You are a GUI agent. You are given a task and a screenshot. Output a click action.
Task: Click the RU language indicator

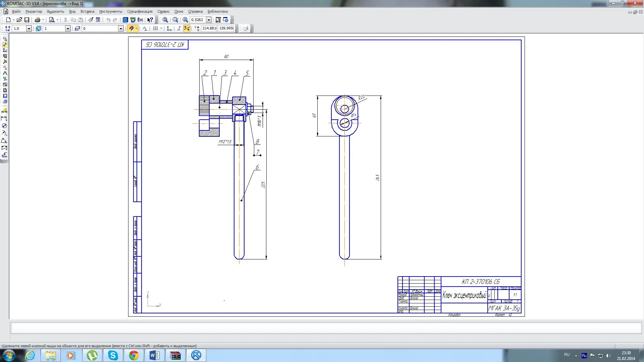pyautogui.click(x=567, y=355)
